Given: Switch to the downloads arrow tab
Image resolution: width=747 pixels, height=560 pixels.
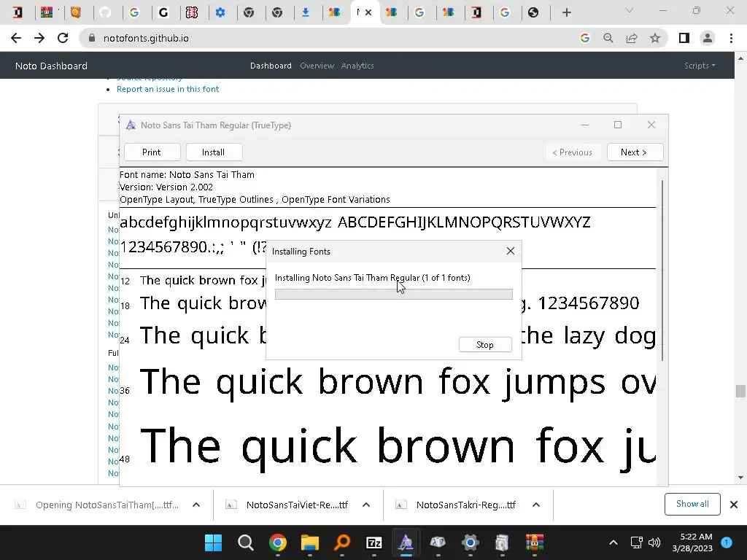Looking at the screenshot, I should pos(306,12).
